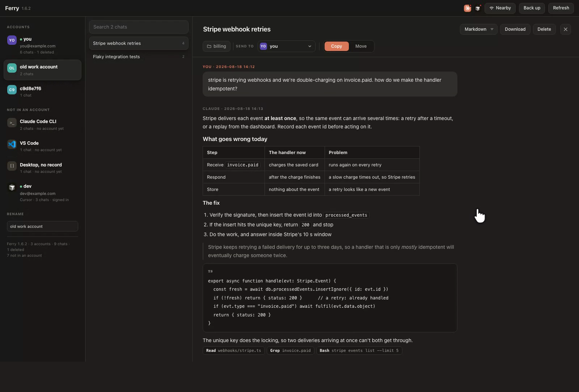The image size is (579, 392).
Task: Select the old work account avatar OL
Action: 12,68
